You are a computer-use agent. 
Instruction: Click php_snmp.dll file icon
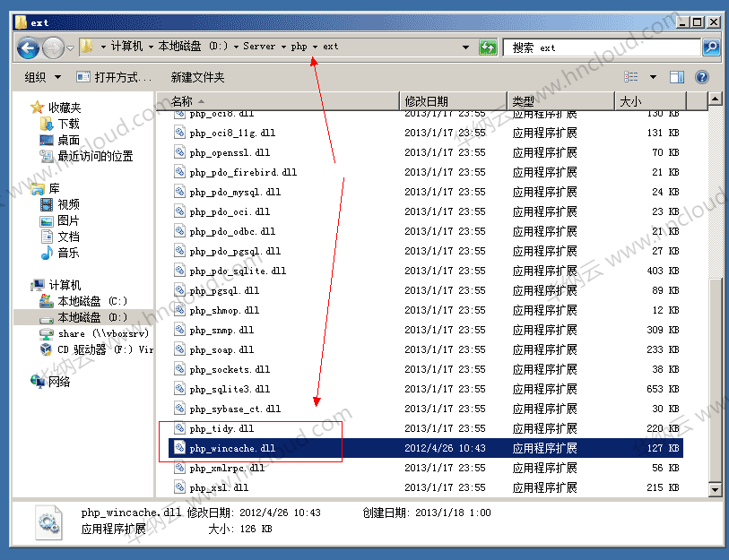pos(179,330)
